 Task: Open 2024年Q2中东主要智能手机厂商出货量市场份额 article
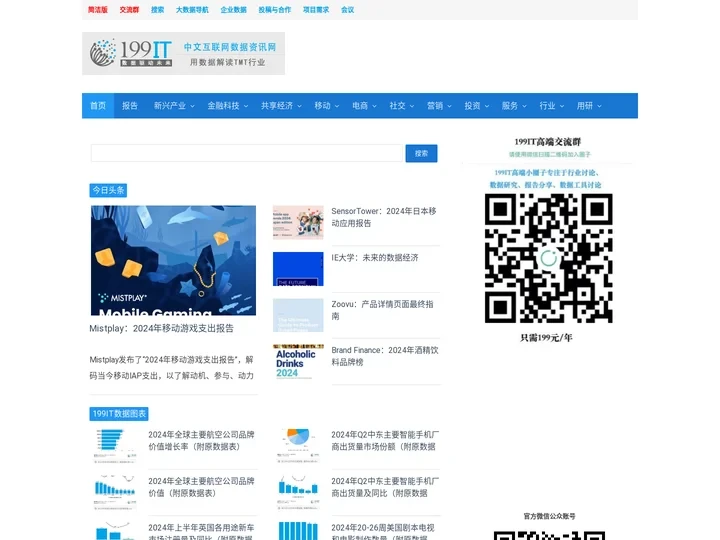coord(385,440)
